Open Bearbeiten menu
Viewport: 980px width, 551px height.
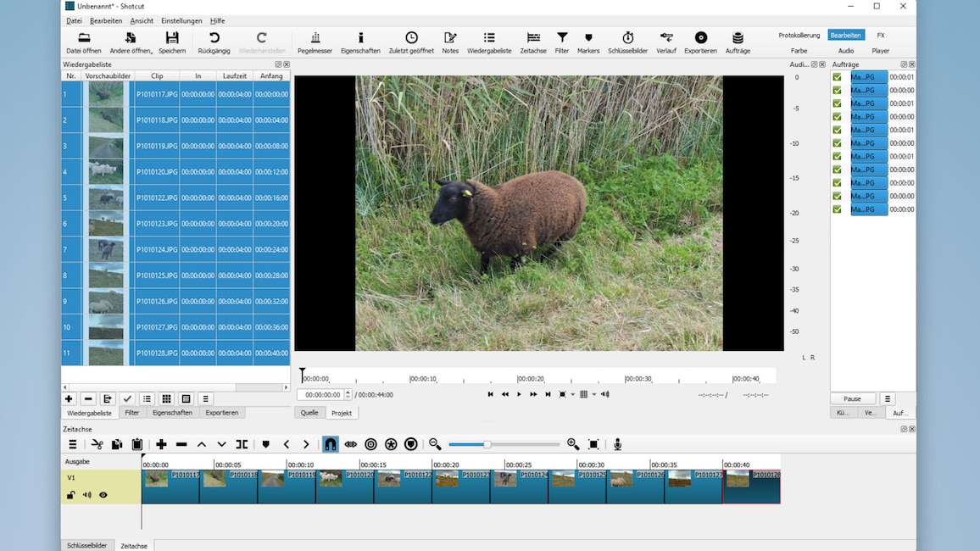click(106, 20)
